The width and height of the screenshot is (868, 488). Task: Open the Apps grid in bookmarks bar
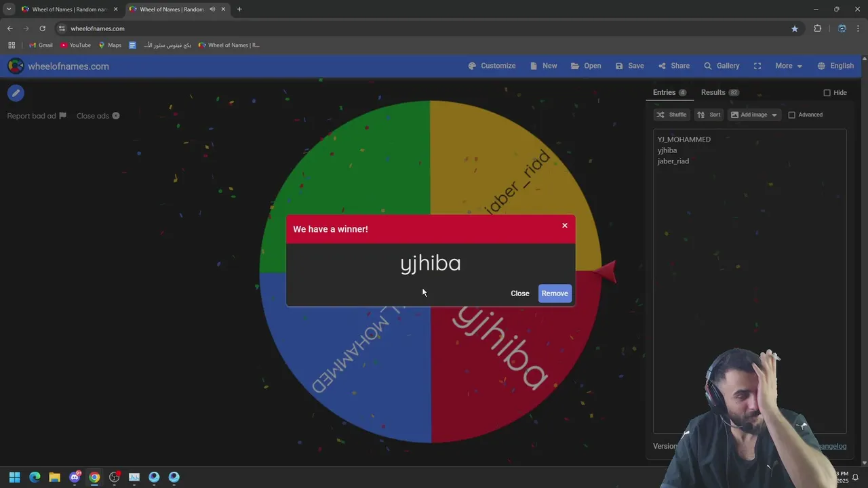[12, 45]
